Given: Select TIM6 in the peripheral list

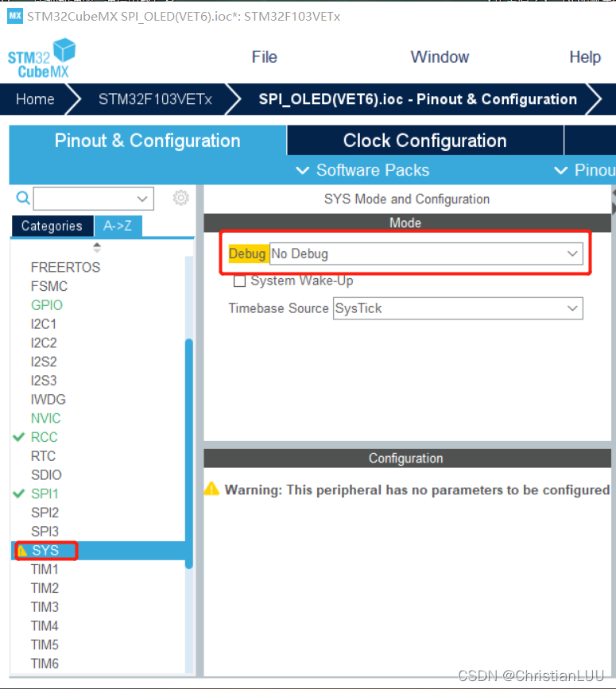Looking at the screenshot, I should pos(45,664).
